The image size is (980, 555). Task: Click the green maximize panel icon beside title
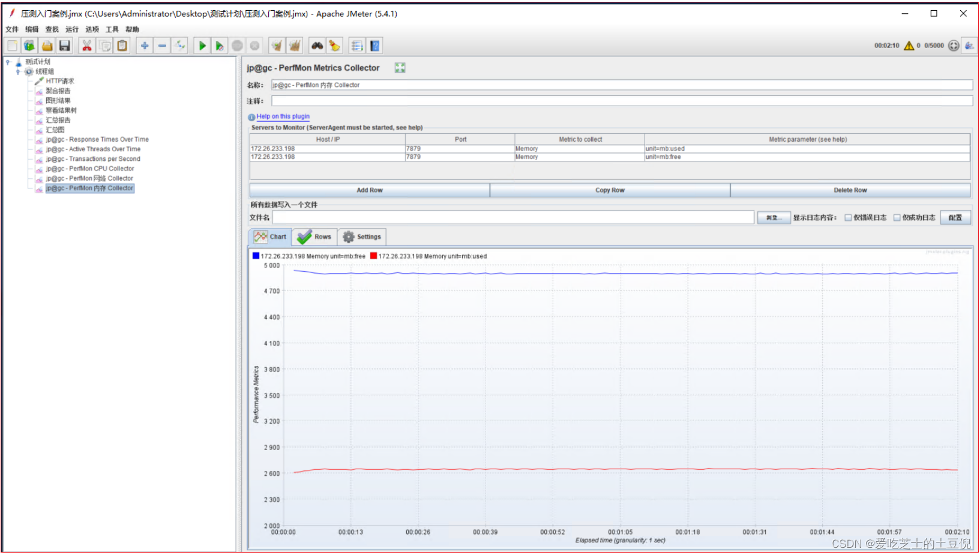point(400,68)
